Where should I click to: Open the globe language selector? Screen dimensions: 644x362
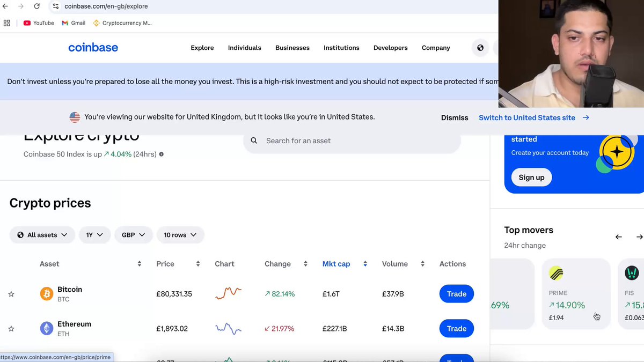(x=480, y=48)
